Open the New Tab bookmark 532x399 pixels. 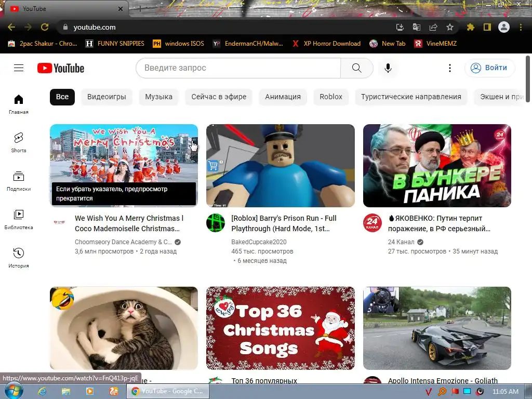pyautogui.click(x=388, y=44)
